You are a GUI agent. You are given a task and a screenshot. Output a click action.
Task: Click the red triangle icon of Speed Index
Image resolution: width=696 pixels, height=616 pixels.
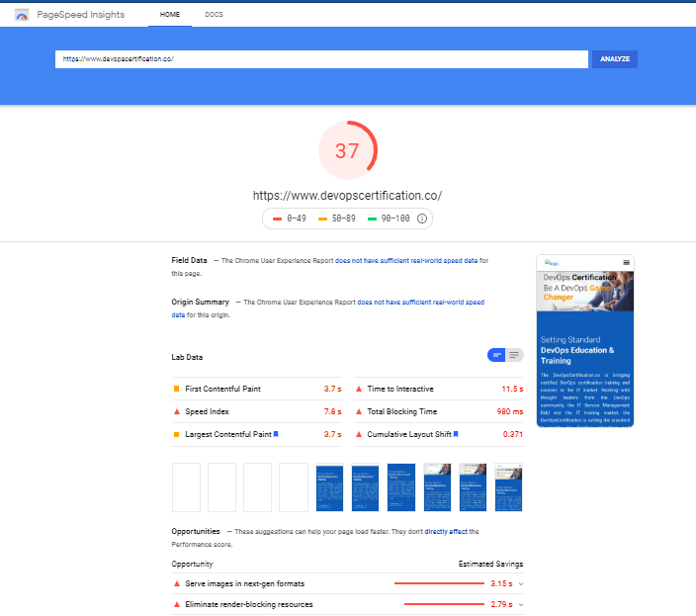(177, 411)
